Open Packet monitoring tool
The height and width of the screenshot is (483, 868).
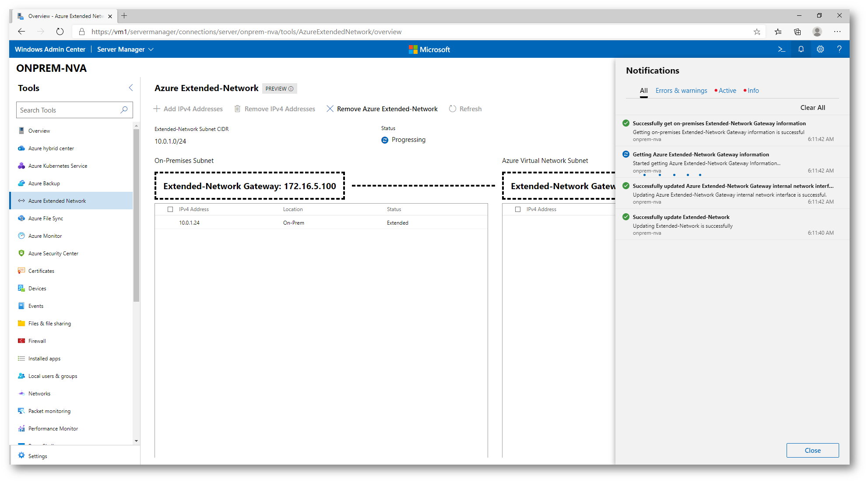[71, 411]
